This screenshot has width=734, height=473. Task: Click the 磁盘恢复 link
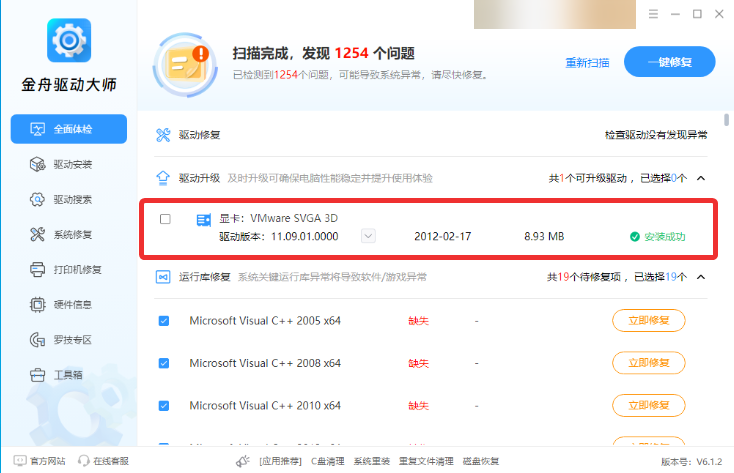pos(481,461)
